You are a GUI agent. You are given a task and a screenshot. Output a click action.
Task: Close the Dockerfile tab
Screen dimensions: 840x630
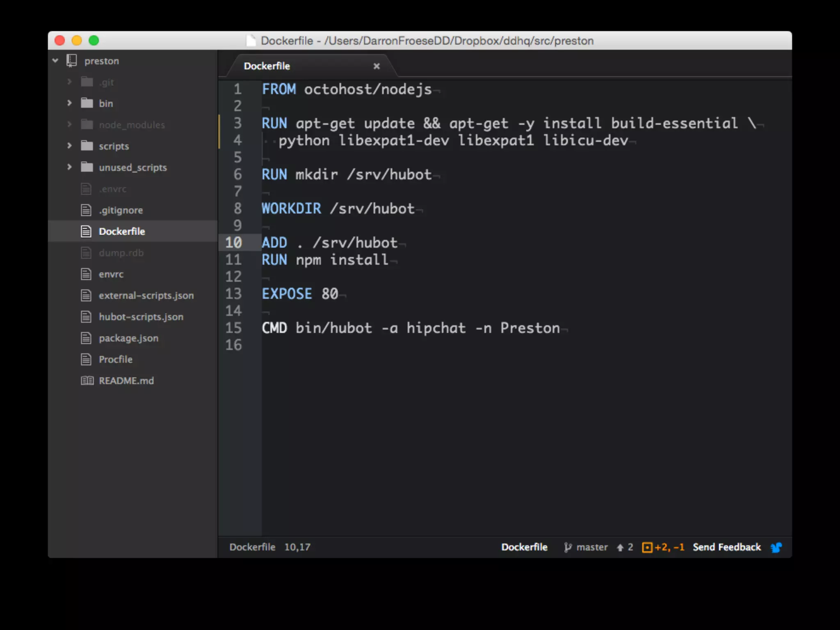(x=377, y=66)
